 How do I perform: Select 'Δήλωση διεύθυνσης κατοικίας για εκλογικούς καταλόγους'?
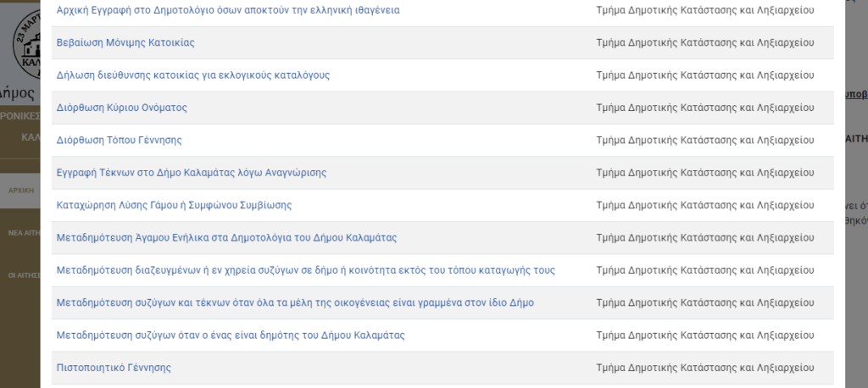pyautogui.click(x=193, y=75)
